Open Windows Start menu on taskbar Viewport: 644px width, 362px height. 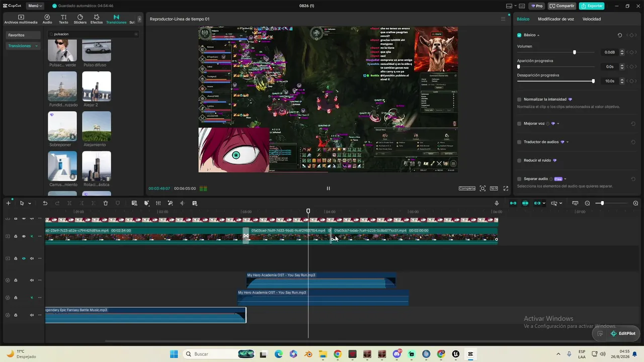(x=174, y=354)
